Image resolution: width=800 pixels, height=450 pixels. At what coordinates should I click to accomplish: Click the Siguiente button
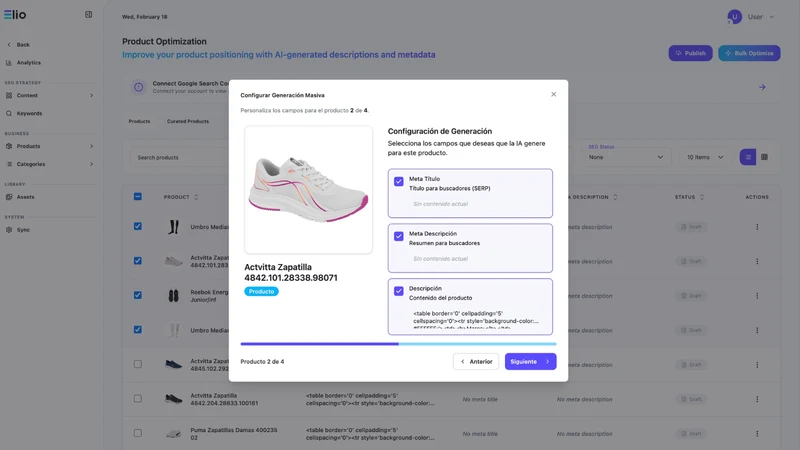tap(531, 362)
